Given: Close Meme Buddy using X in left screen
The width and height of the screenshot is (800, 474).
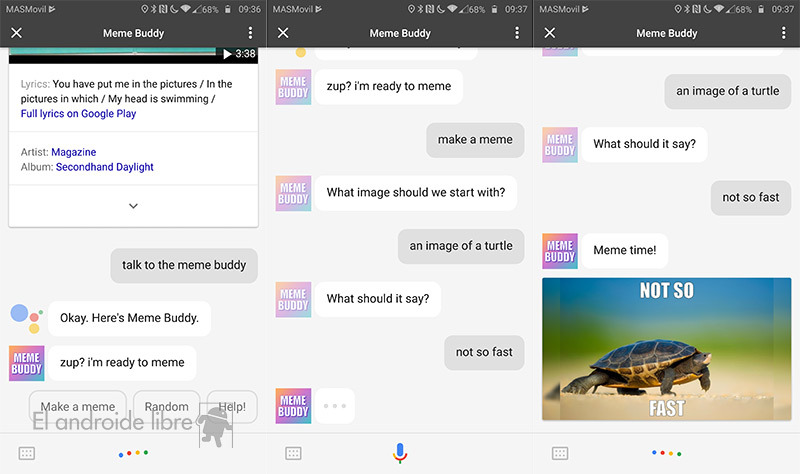Looking at the screenshot, I should click(x=16, y=33).
